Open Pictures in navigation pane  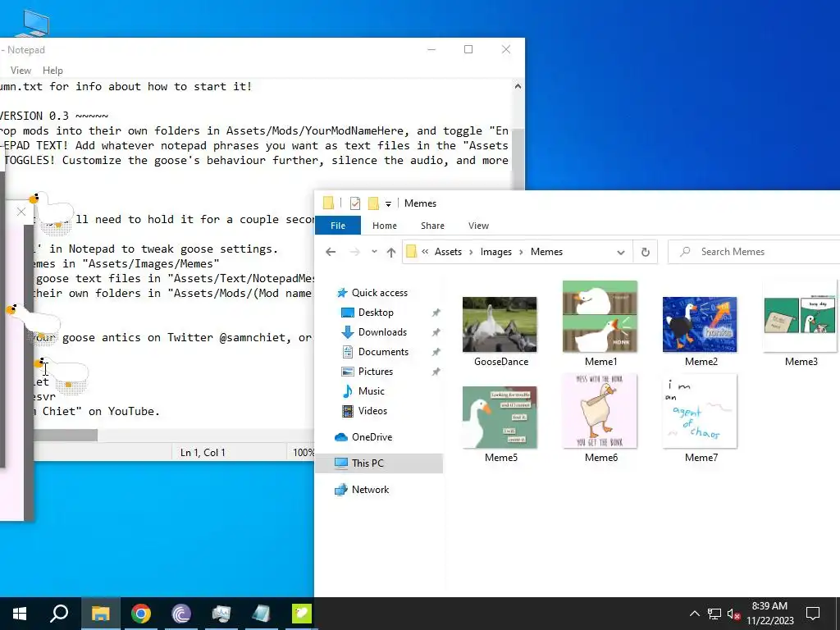(375, 372)
